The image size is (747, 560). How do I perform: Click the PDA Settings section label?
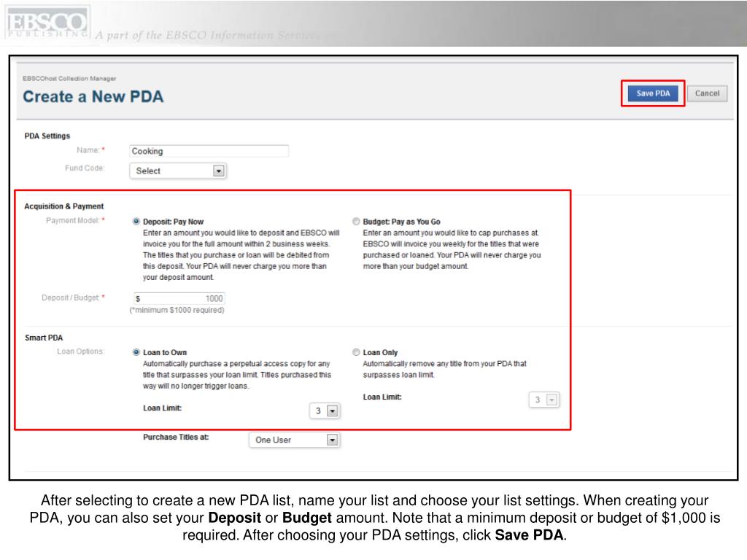pos(47,136)
